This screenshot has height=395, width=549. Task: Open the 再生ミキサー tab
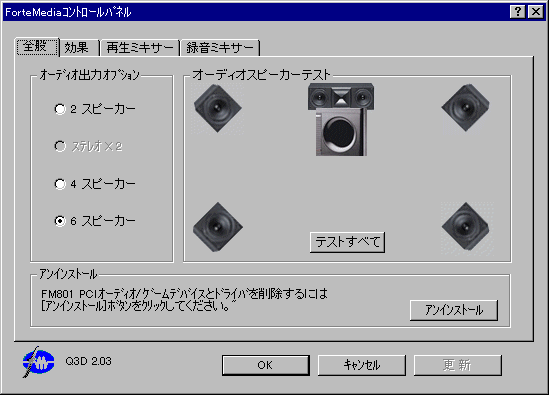click(140, 48)
